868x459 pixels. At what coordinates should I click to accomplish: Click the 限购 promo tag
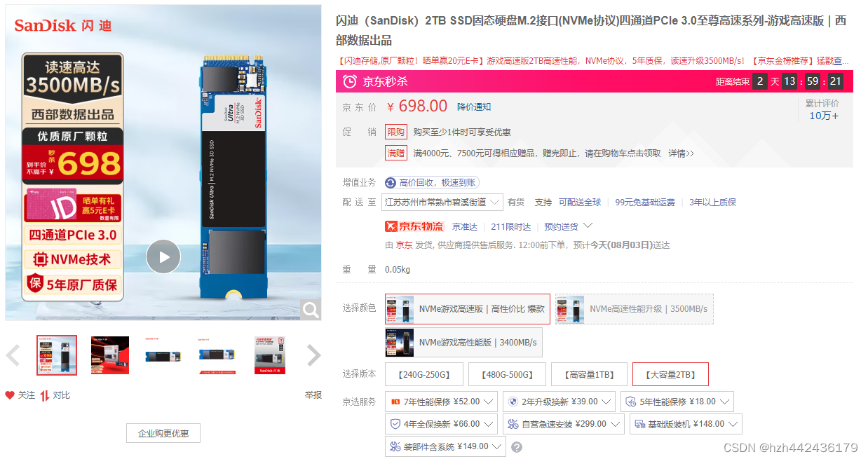click(395, 132)
